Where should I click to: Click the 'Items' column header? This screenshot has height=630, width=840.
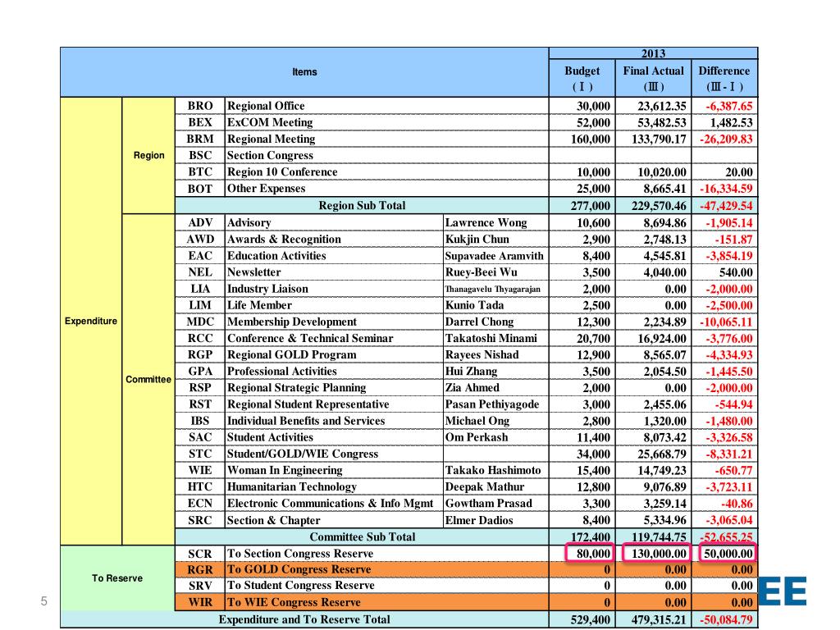(304, 72)
